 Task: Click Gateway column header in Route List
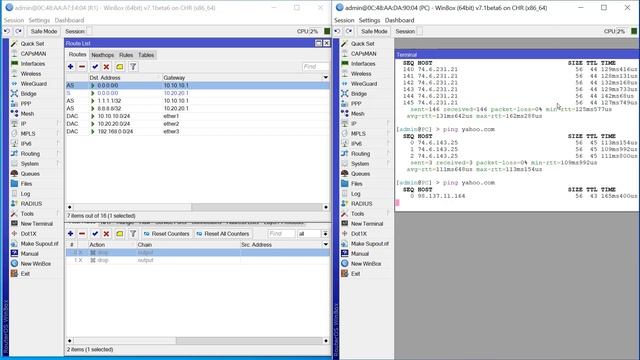tap(241, 78)
